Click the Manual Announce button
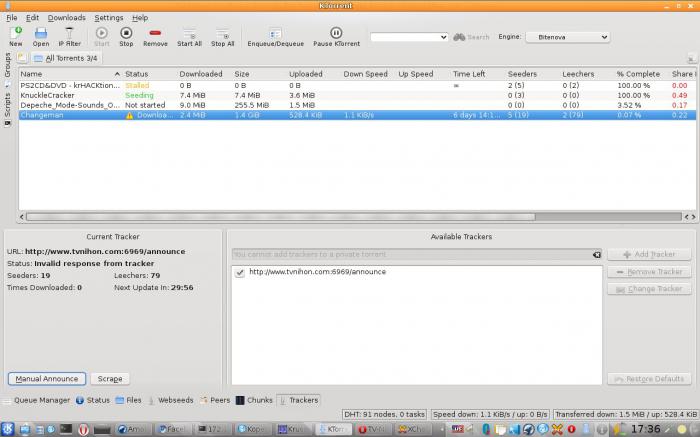The height and width of the screenshot is (437, 700). click(47, 379)
